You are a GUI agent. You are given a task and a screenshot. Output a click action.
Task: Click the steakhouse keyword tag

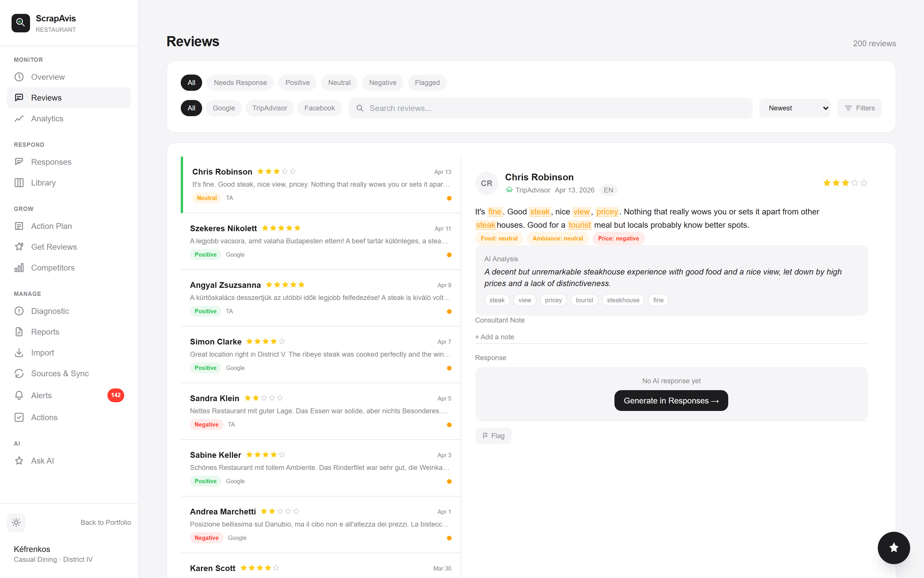623,300
